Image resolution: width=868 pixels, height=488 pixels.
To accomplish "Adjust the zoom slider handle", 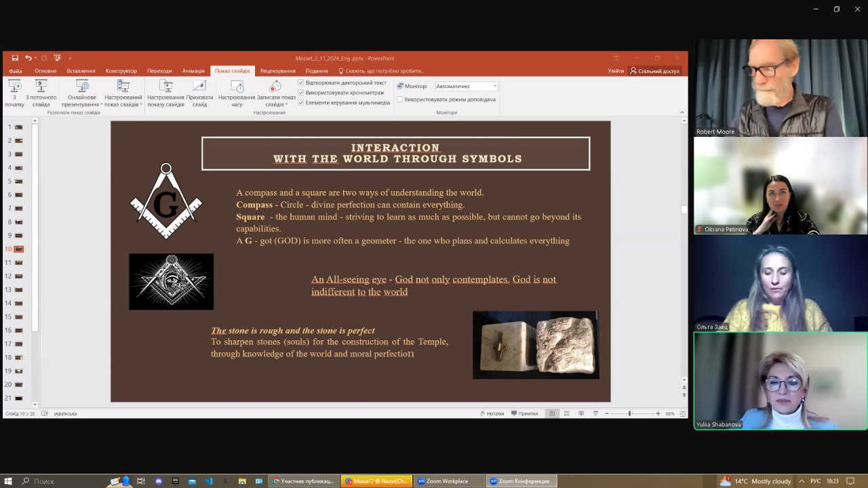I will (629, 413).
